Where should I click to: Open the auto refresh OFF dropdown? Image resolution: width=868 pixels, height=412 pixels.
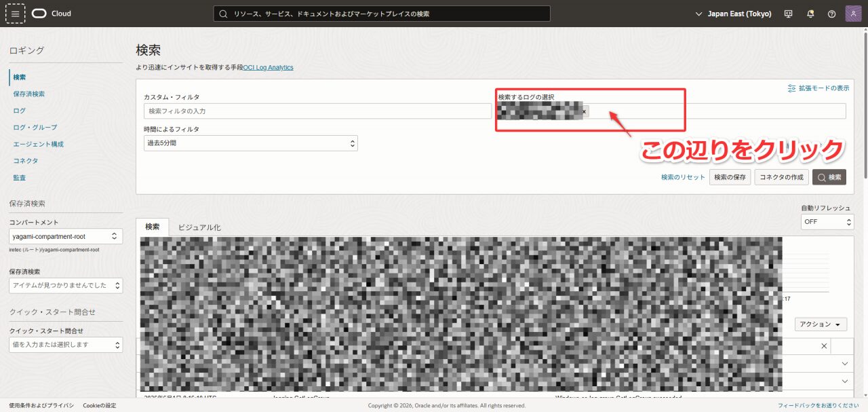(827, 222)
